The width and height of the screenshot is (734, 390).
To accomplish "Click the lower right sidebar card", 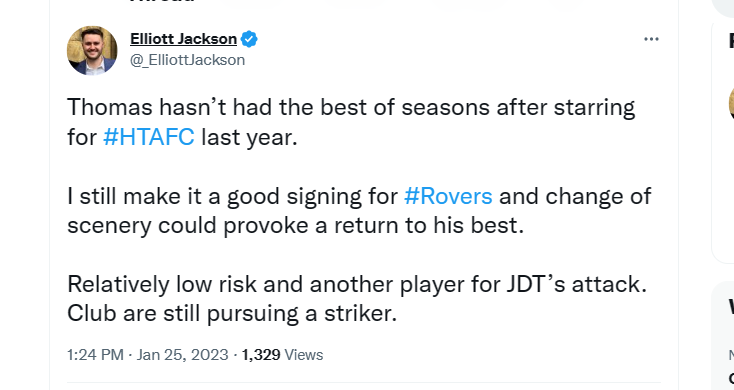I will click(x=723, y=336).
